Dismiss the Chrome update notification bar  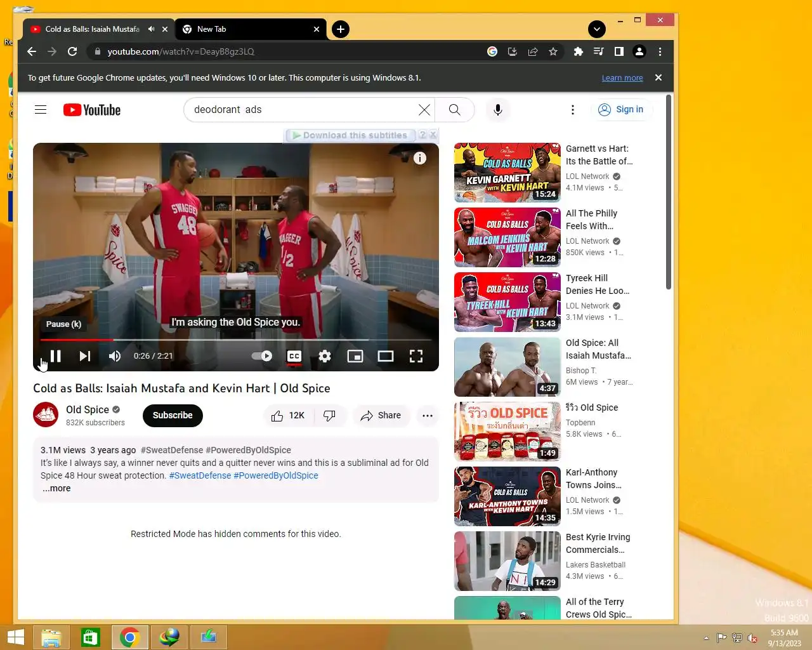point(658,77)
